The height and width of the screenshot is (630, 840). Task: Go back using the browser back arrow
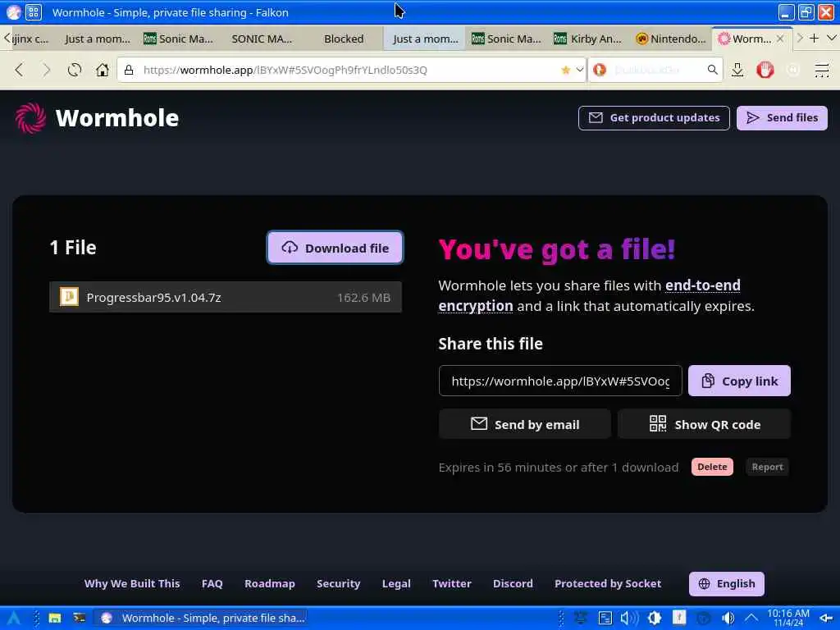20,70
